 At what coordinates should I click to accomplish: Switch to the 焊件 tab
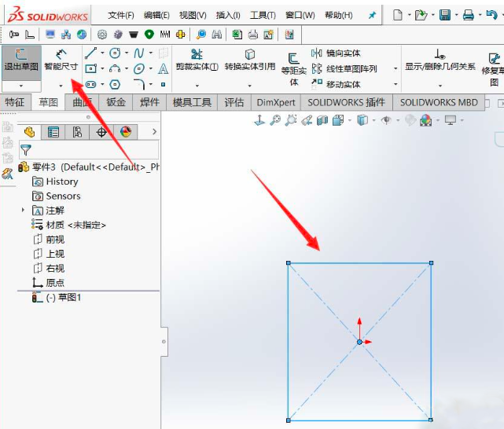(x=149, y=102)
